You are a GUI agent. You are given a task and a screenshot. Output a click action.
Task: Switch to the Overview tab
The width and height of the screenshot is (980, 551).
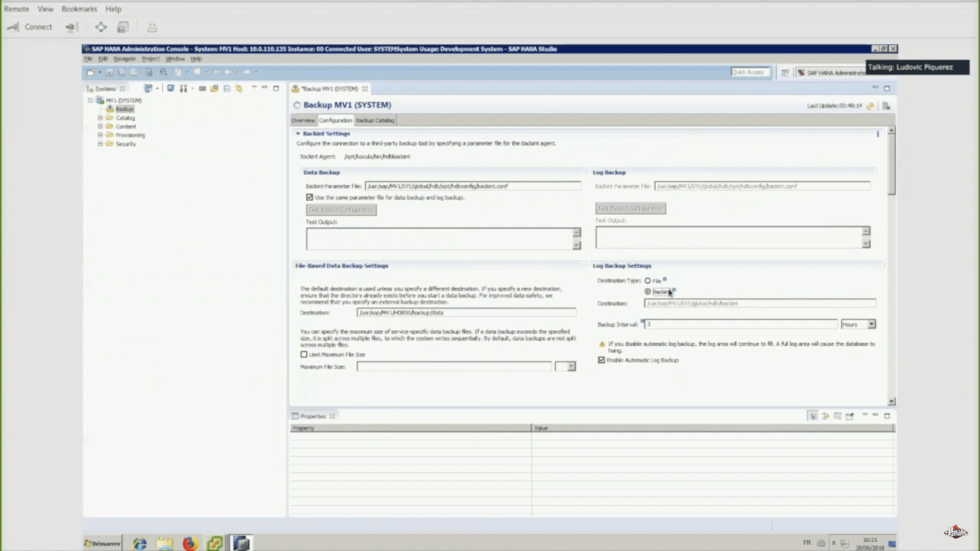click(x=303, y=120)
